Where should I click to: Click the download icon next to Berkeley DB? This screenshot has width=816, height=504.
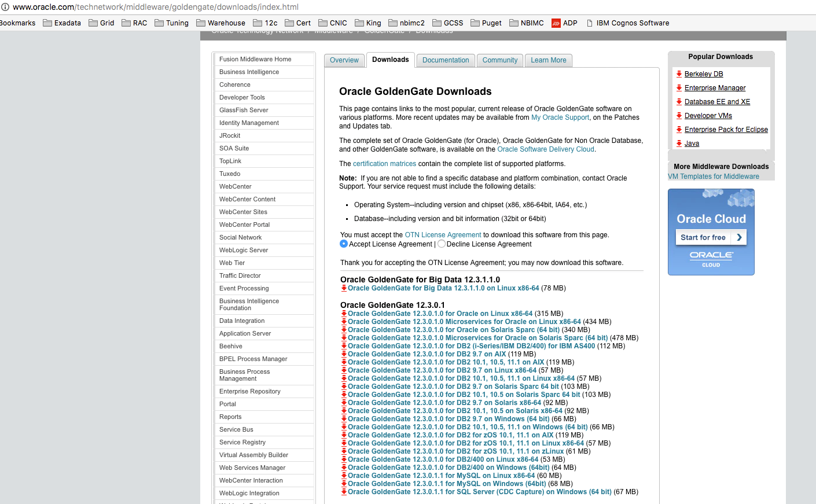coord(679,73)
